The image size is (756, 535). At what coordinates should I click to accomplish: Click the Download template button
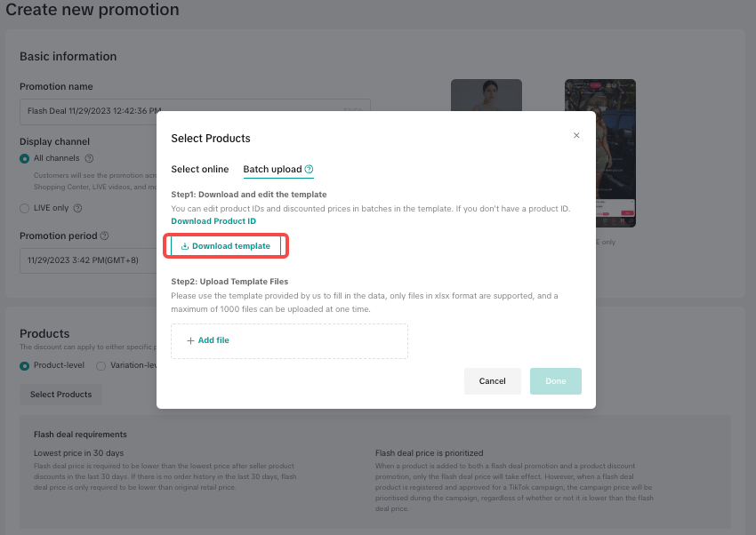[226, 246]
